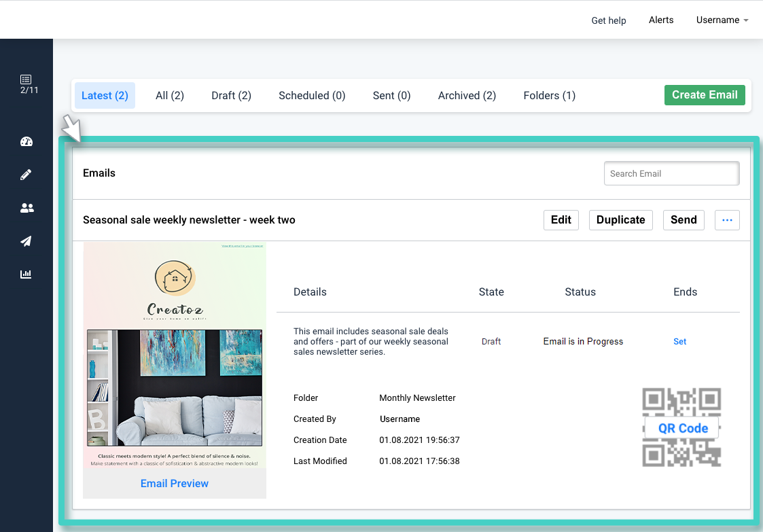Click the Get help link
The width and height of the screenshot is (763, 532).
609,20
